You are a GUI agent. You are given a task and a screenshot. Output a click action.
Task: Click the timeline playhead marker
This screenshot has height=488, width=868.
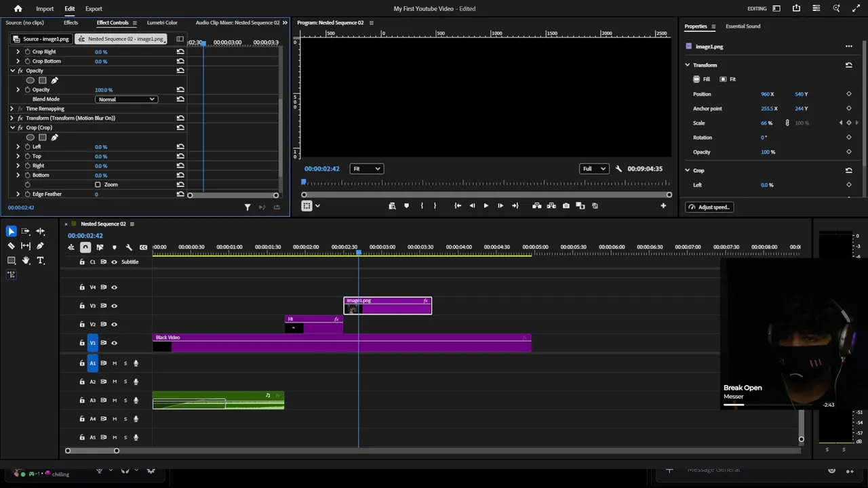359,253
